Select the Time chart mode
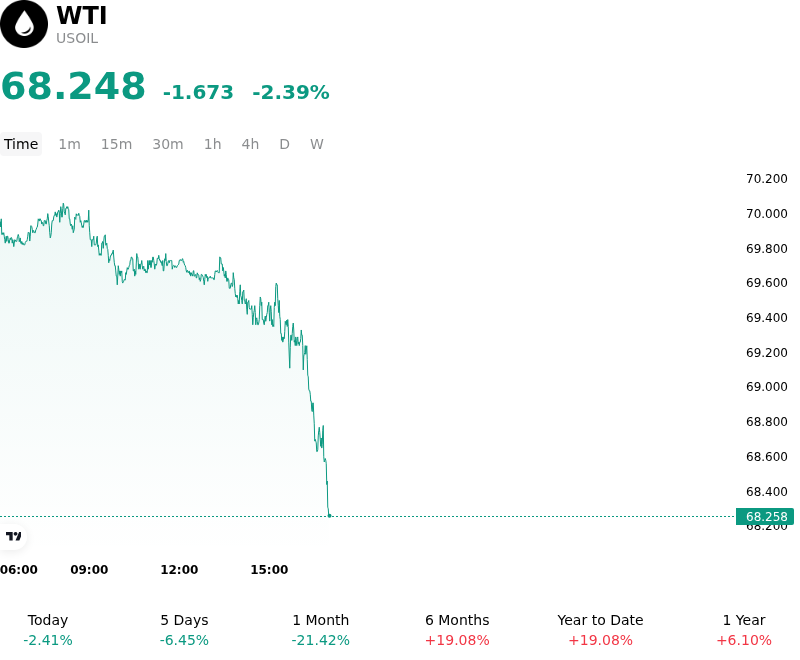The image size is (800, 660). point(21,144)
